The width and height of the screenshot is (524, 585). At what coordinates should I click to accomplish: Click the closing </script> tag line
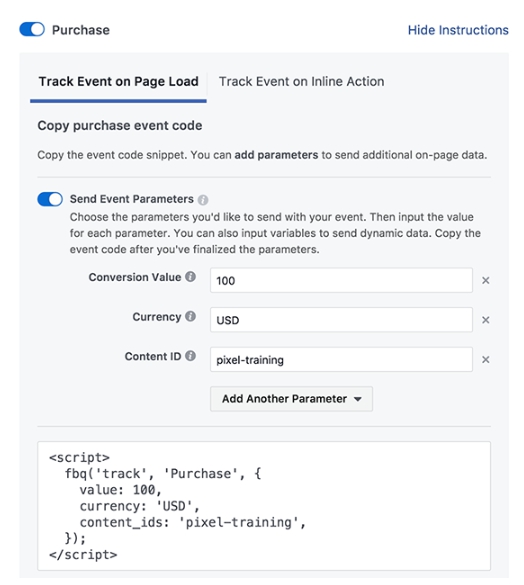[x=83, y=555]
